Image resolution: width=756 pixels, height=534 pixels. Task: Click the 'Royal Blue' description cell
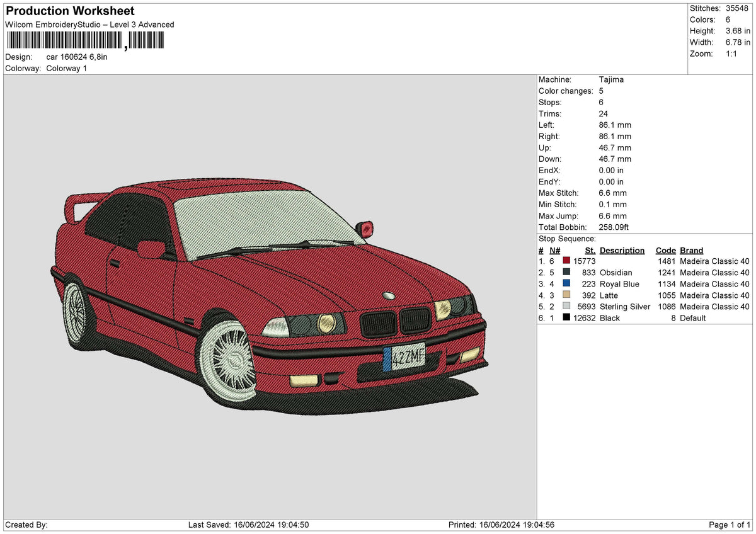pyautogui.click(x=619, y=284)
